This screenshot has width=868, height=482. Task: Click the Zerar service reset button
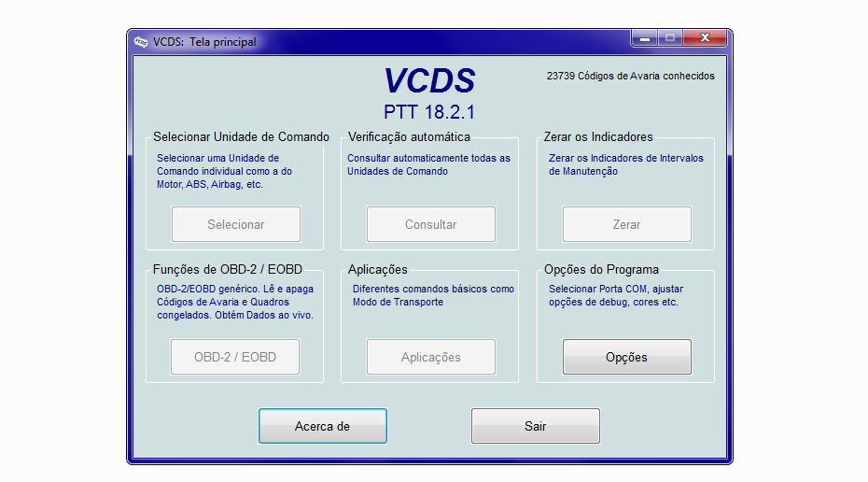click(x=626, y=224)
